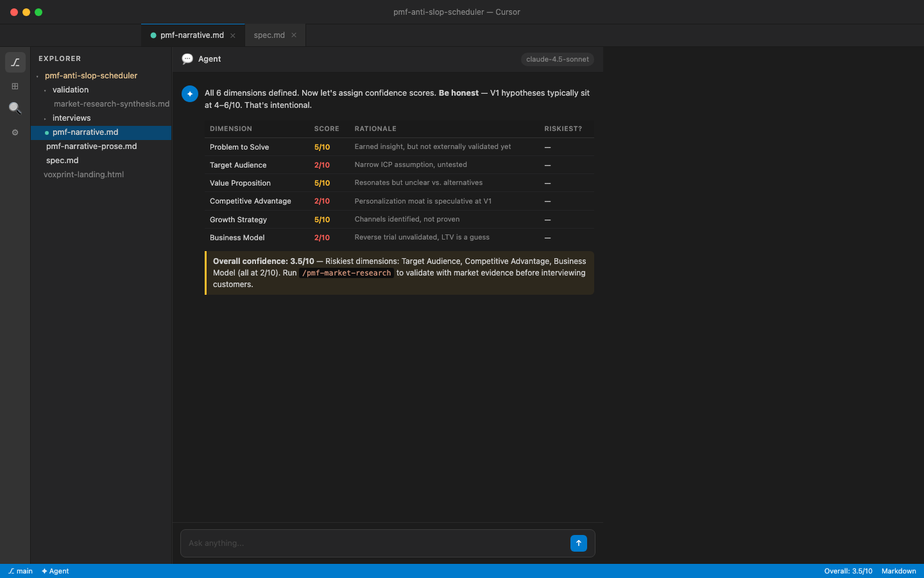
Task: Click the blue agent avatar sparkle icon
Action: coord(190,94)
